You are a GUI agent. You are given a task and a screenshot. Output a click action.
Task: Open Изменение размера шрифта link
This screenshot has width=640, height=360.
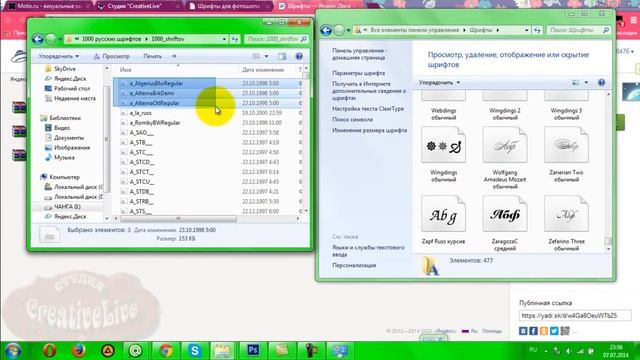pos(369,130)
